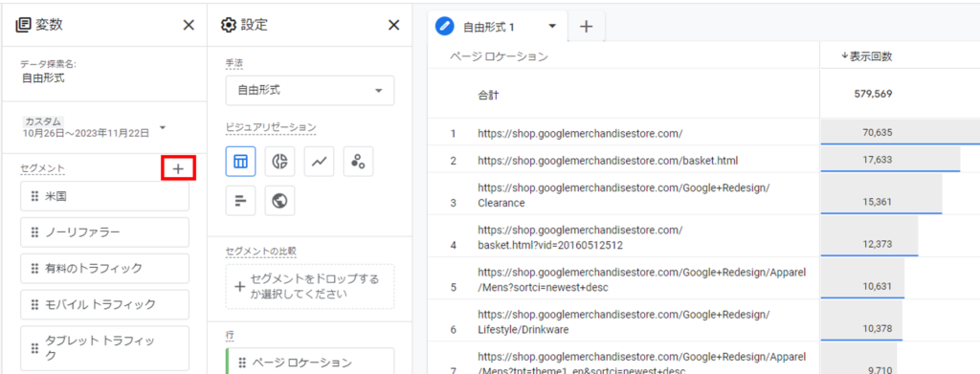Viewport: 980px width, 374px height.
Task: Select the scatter plot visualization
Action: (x=358, y=162)
